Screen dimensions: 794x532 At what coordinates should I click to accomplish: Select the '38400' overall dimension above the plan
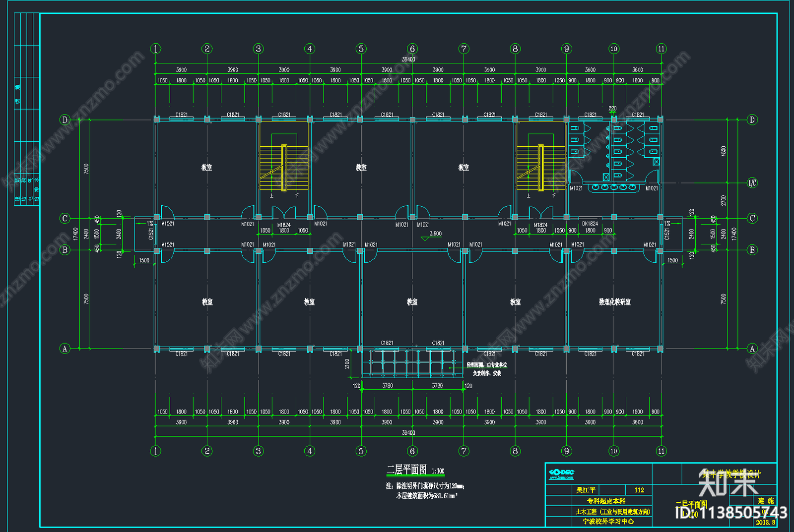pos(408,59)
